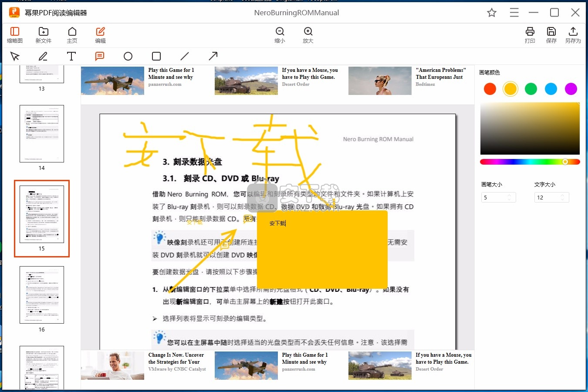Select the arrow drawing tool
588x392 pixels.
tap(213, 56)
